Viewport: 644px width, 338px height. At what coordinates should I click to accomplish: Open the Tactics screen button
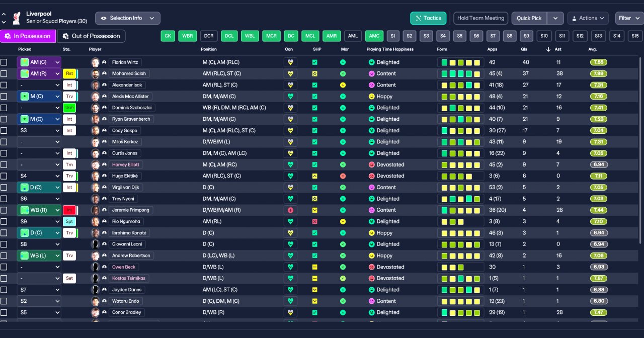[x=428, y=18]
